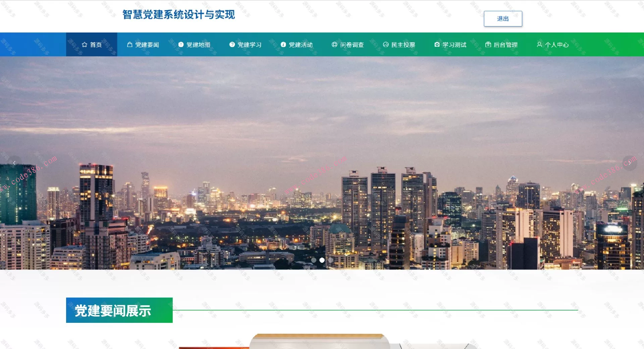Screen dimensions: 644x349
Task: Select the flag icon for 党建要闻
Action: (x=129, y=44)
